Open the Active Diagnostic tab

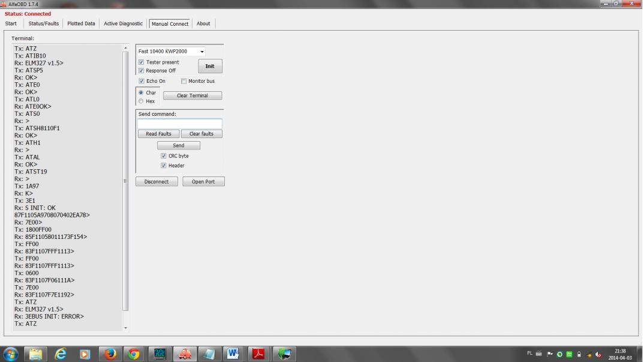pos(123,23)
